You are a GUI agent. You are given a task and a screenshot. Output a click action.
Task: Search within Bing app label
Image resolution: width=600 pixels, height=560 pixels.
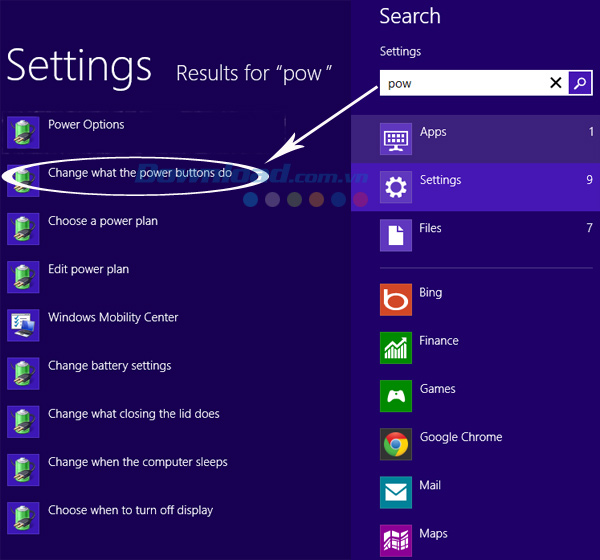pos(430,292)
